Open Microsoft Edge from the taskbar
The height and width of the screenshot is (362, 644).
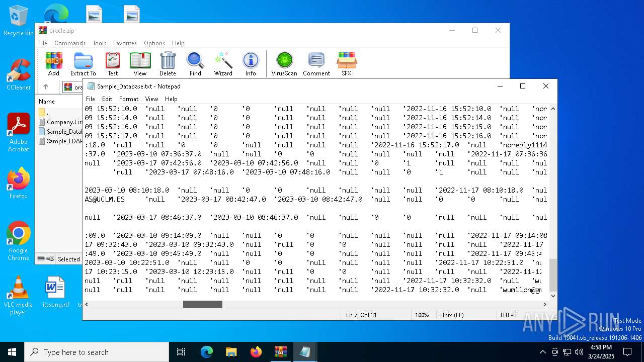pyautogui.click(x=207, y=352)
